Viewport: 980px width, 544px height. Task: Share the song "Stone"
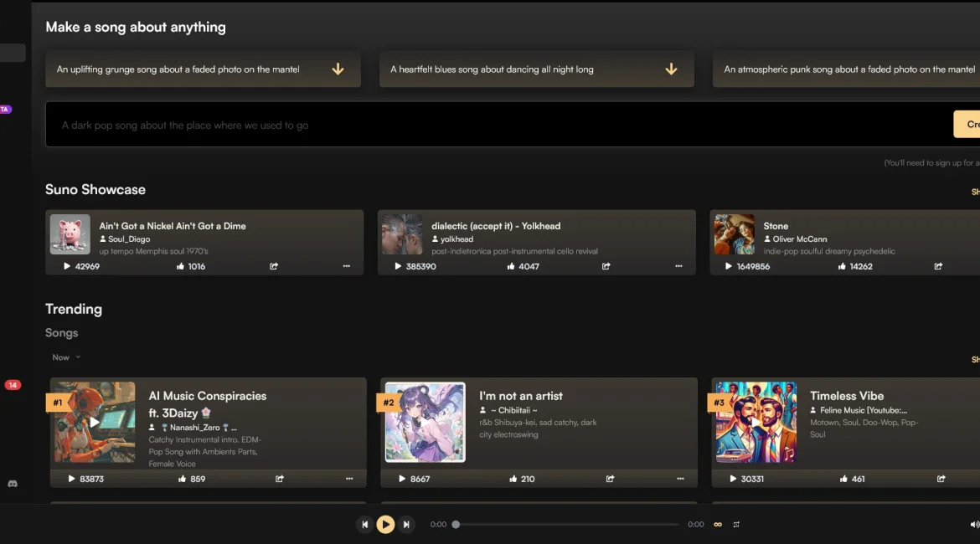coord(938,266)
